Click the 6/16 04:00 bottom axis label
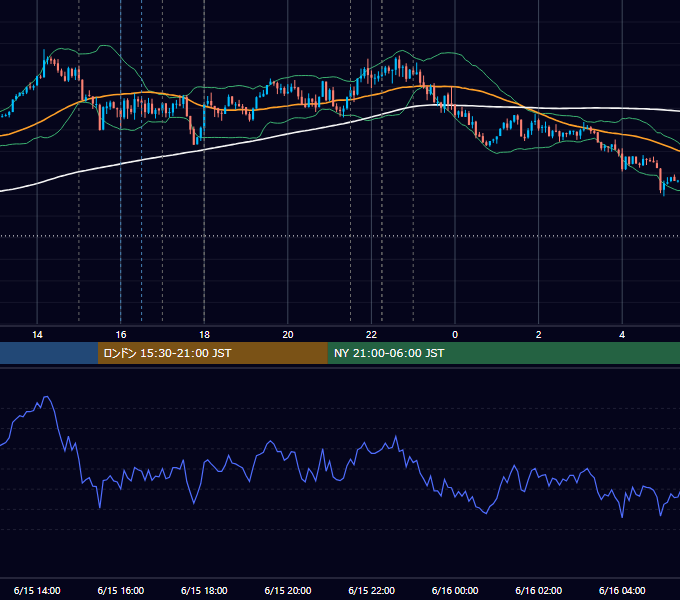This screenshot has height=600, width=680. (x=622, y=590)
